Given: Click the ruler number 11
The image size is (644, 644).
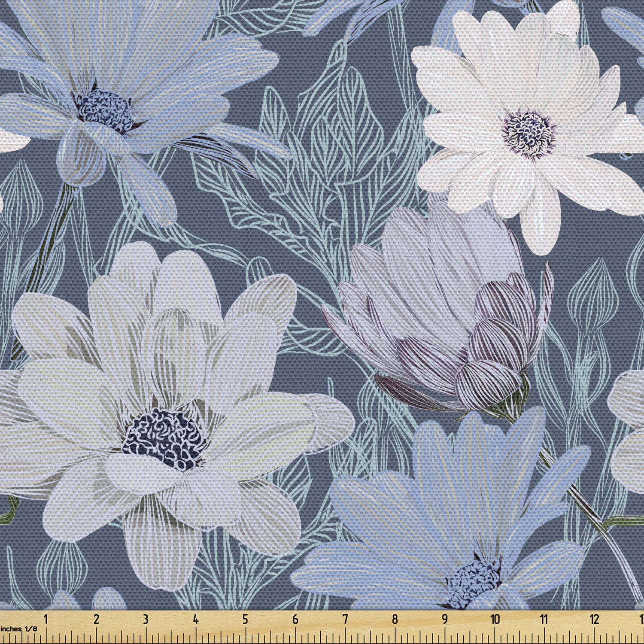Looking at the screenshot, I should (x=544, y=619).
